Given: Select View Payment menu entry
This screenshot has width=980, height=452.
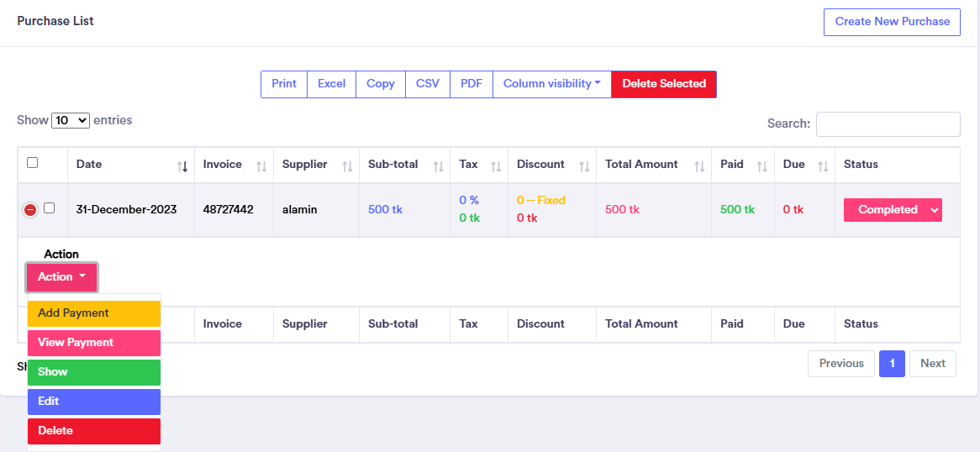Looking at the screenshot, I should 93,343.
